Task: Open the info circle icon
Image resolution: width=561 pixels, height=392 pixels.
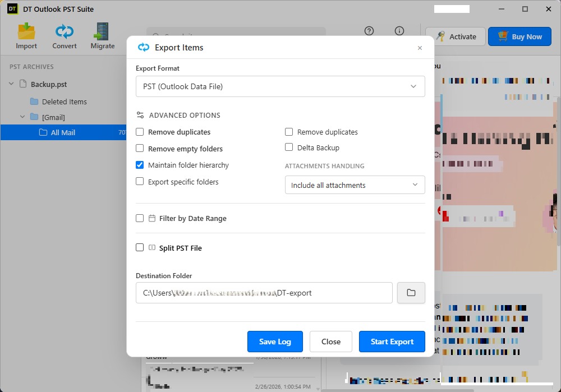Action: [399, 31]
